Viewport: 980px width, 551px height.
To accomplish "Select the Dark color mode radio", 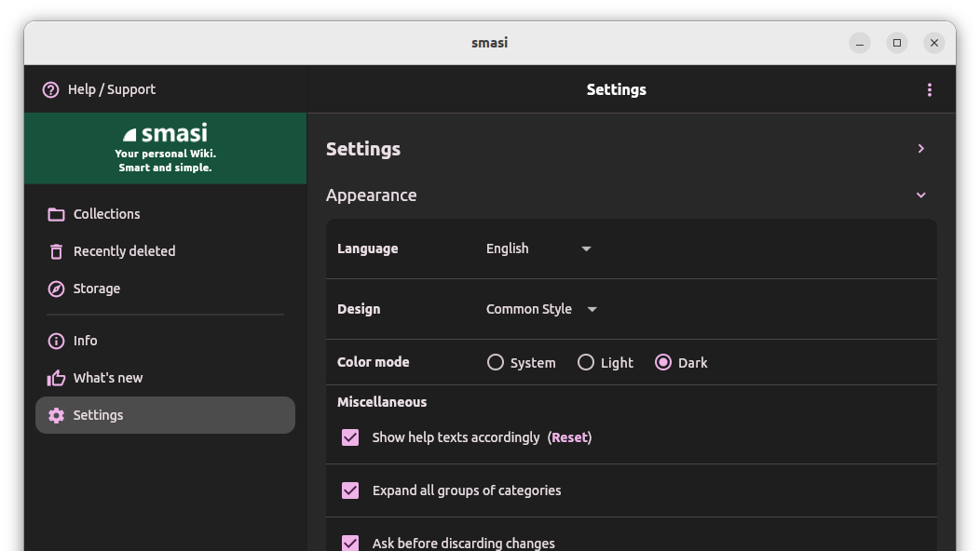I will (663, 362).
